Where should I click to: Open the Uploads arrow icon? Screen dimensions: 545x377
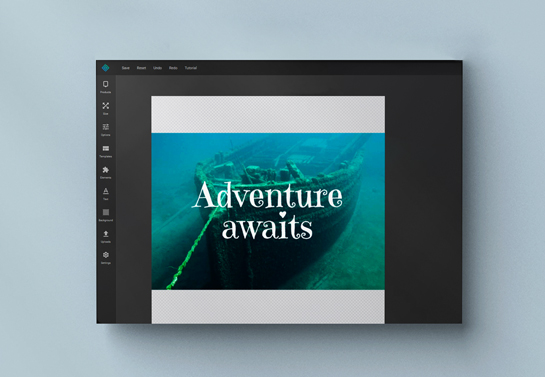106,233
